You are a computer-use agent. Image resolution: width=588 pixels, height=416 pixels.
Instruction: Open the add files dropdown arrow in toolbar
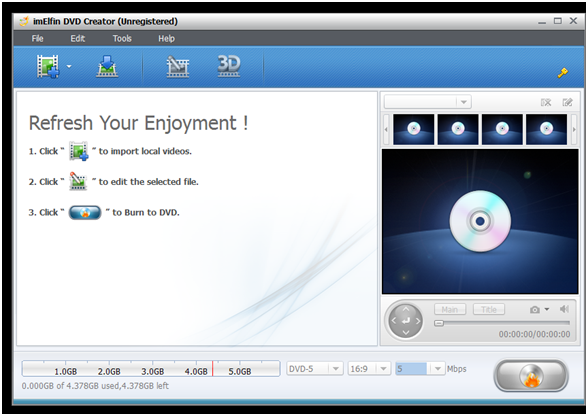(69, 67)
